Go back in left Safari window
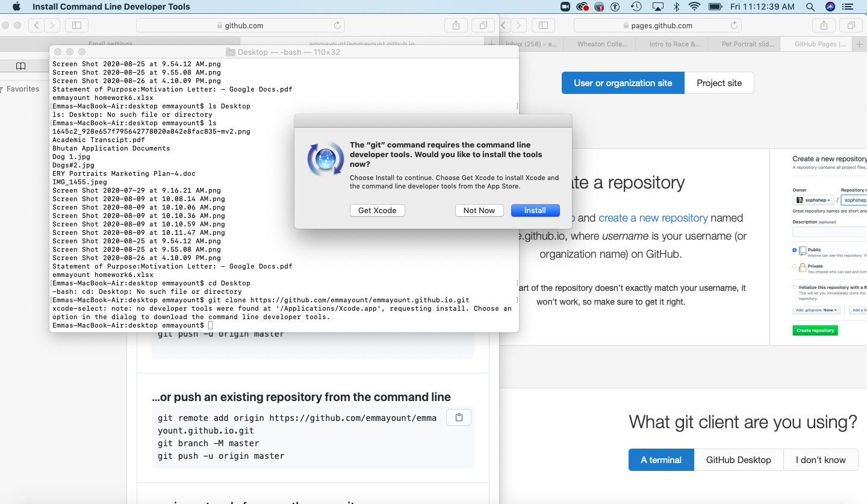The image size is (867, 504). (37, 25)
